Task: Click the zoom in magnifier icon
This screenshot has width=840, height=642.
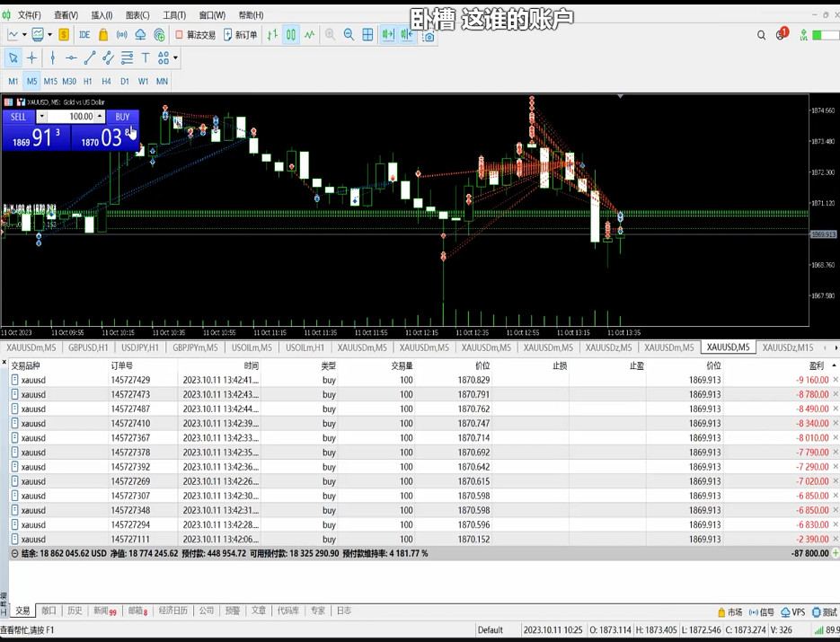Action: tap(330, 35)
